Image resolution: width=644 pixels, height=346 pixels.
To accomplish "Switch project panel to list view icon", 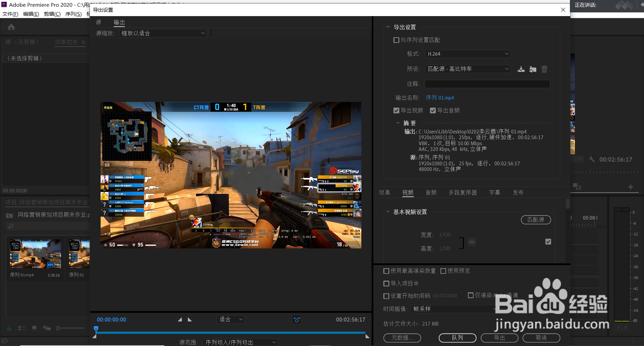I will [21, 328].
